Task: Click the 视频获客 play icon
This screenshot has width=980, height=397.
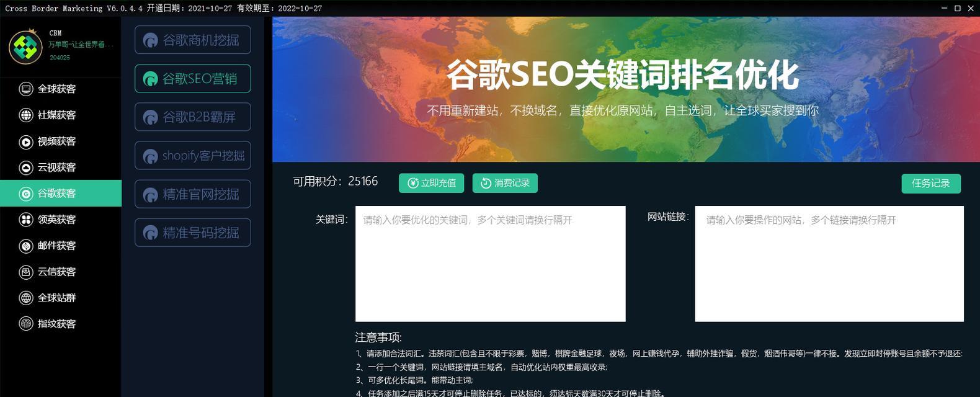Action: 25,141
